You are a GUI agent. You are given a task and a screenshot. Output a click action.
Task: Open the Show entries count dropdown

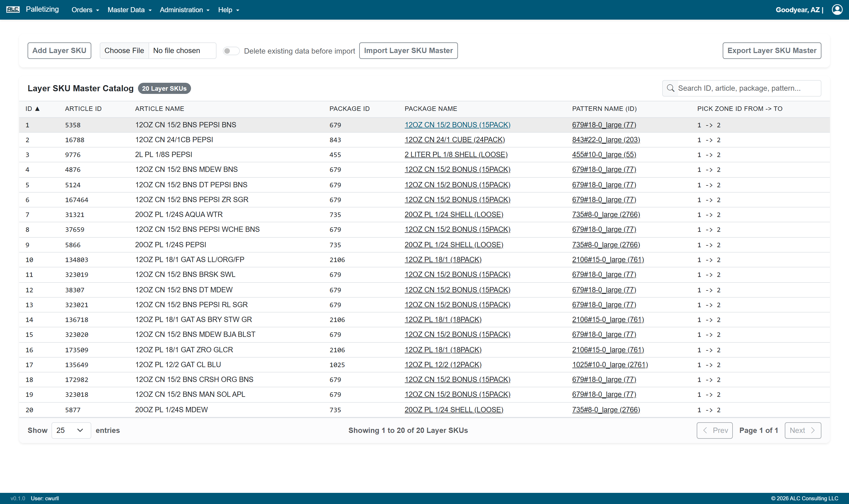click(71, 430)
